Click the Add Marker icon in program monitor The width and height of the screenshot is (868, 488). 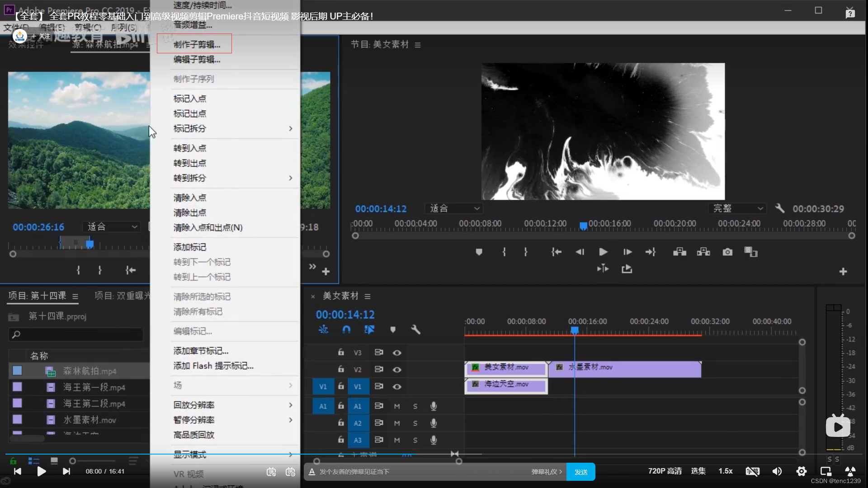coord(479,252)
